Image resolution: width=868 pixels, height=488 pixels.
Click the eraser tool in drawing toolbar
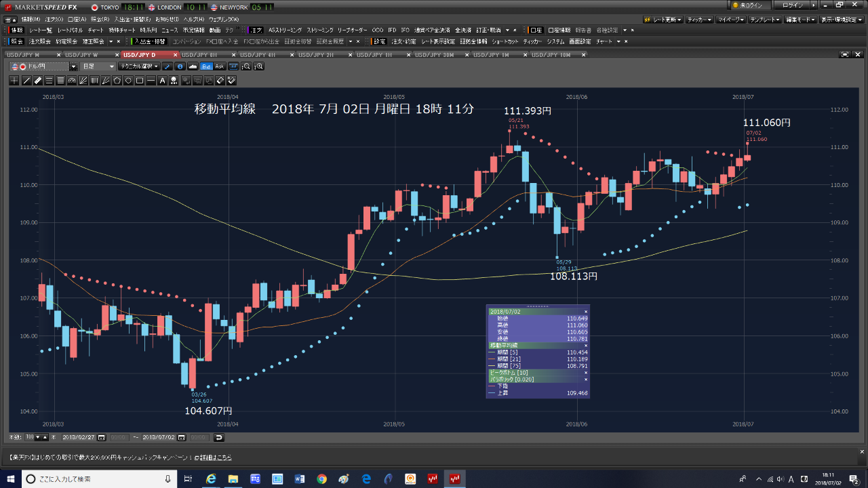pos(220,81)
